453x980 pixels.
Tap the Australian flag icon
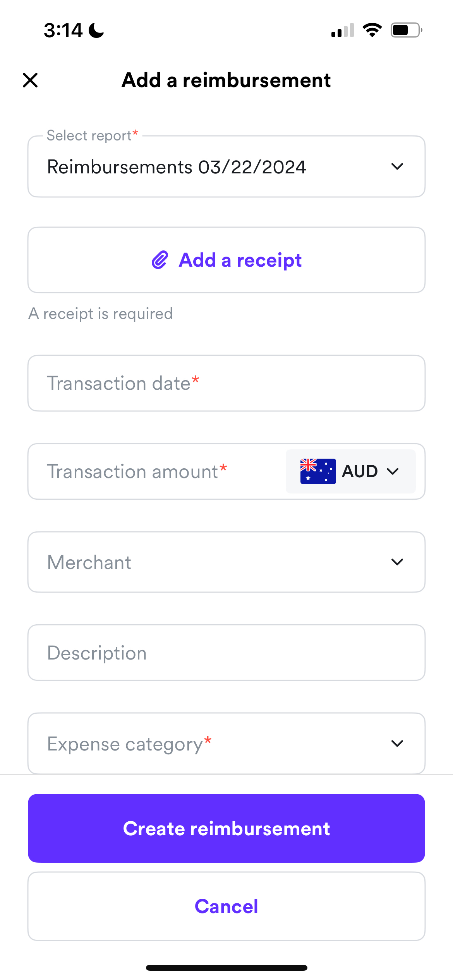[x=318, y=471]
